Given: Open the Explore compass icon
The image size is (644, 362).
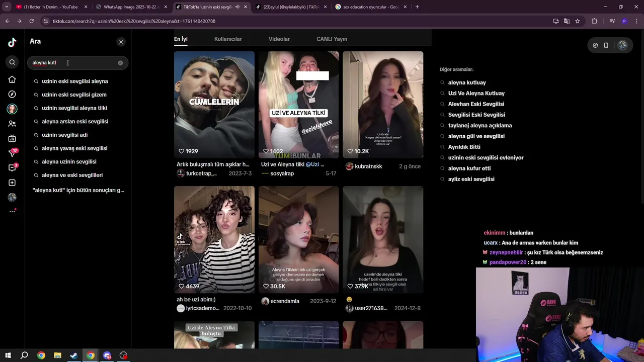Looking at the screenshot, I should tap(12, 95).
